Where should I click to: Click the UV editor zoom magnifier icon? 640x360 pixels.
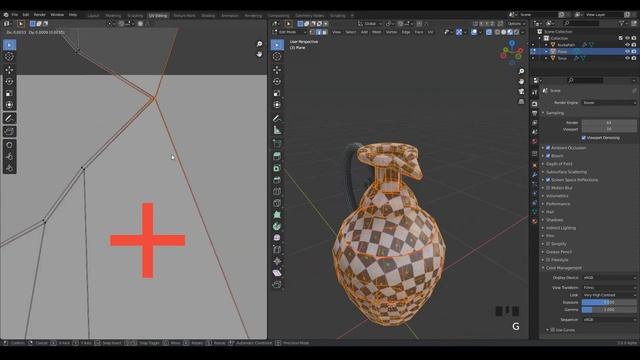259,44
